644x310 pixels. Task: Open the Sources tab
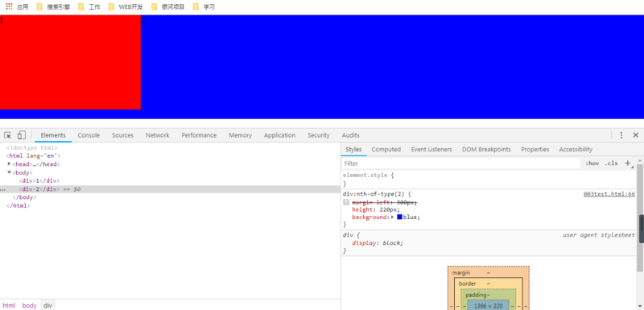point(122,135)
